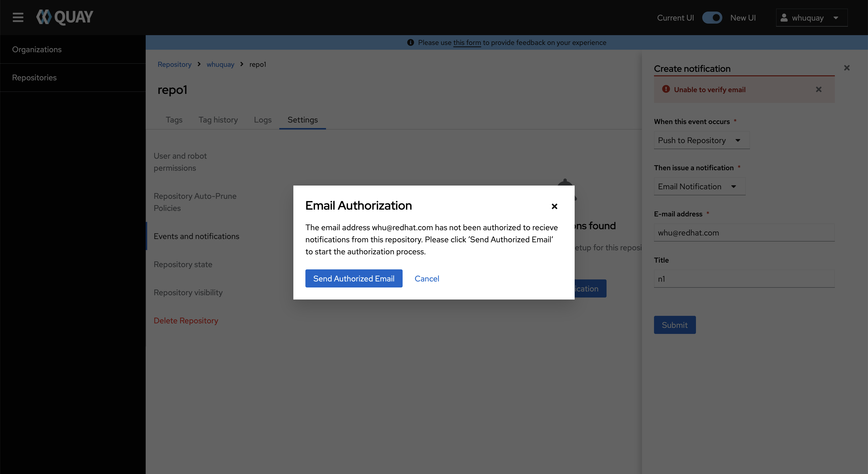
Task: Open the Logs tab
Action: pyautogui.click(x=262, y=120)
